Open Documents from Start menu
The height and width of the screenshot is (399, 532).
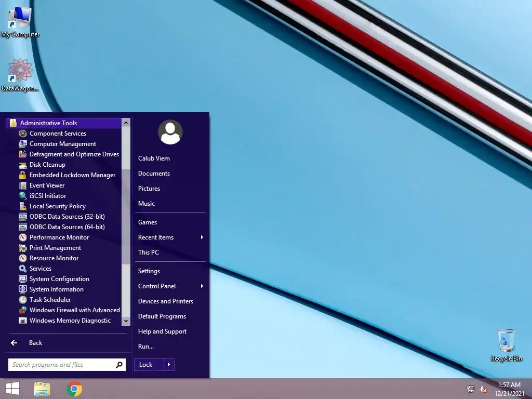154,174
